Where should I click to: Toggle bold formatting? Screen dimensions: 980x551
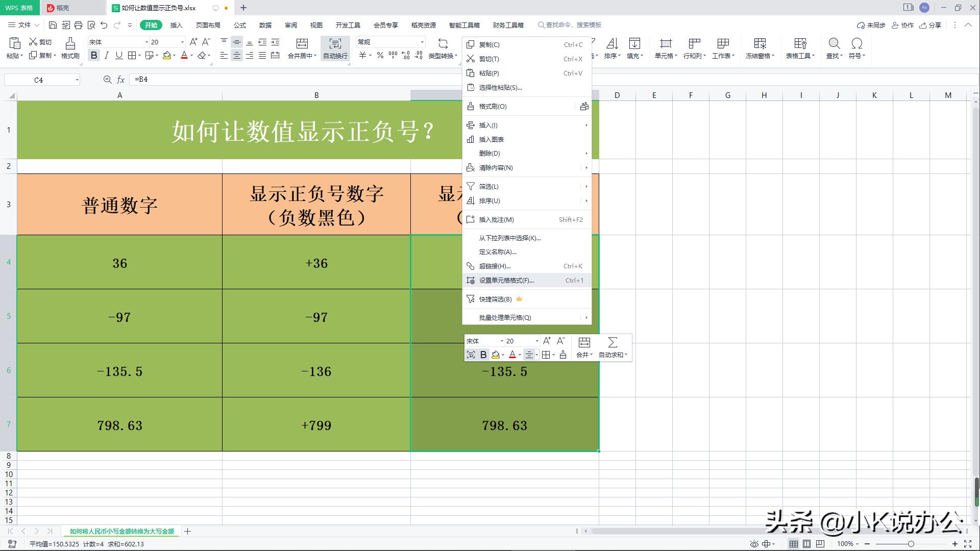[x=94, y=56]
